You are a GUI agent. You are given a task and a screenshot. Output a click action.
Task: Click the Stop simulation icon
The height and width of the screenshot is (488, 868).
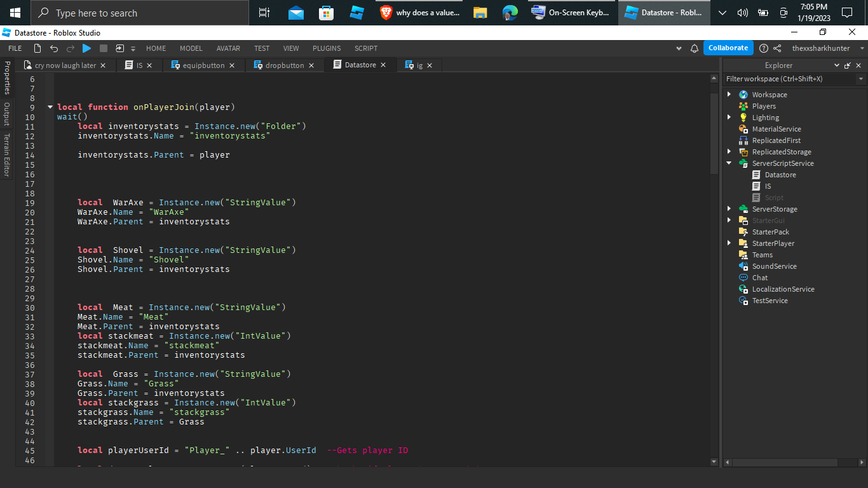(102, 48)
